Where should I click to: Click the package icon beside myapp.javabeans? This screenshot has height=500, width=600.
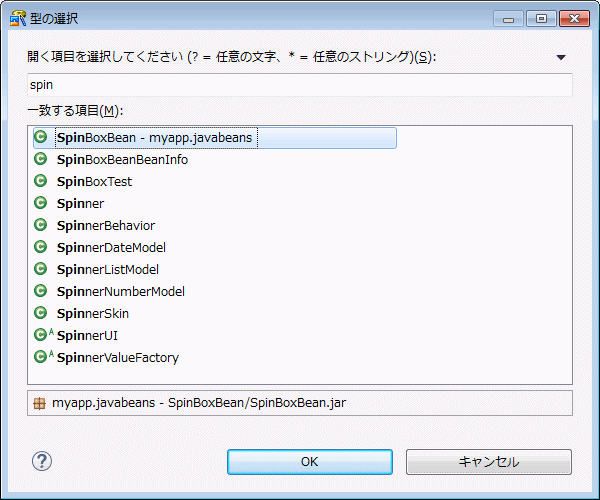point(39,403)
